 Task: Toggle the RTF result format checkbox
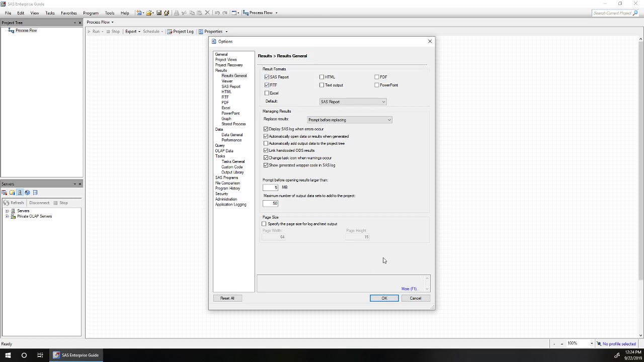(x=267, y=85)
